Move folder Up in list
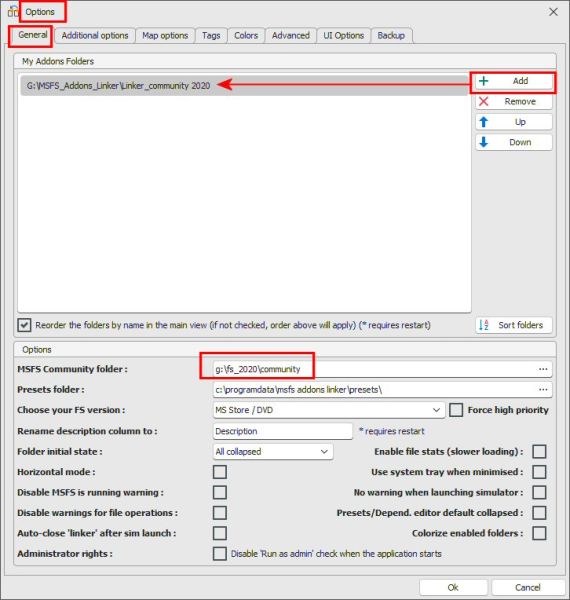This screenshot has height=600, width=570. click(514, 122)
